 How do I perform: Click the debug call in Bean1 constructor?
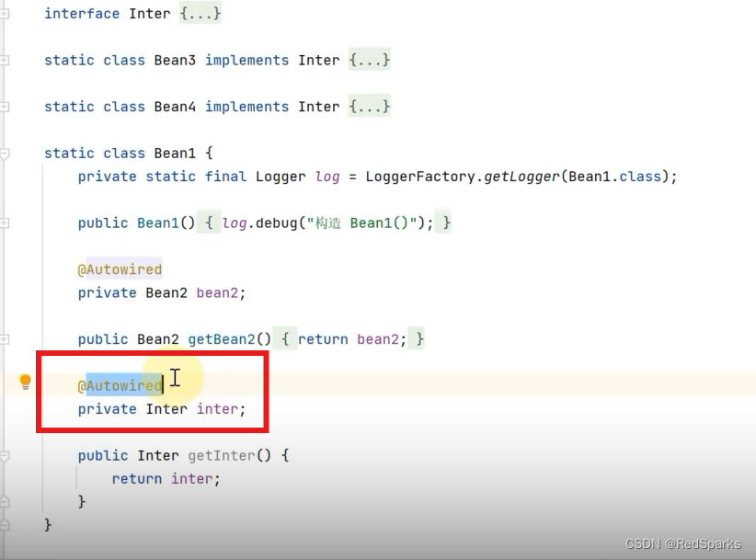276,223
